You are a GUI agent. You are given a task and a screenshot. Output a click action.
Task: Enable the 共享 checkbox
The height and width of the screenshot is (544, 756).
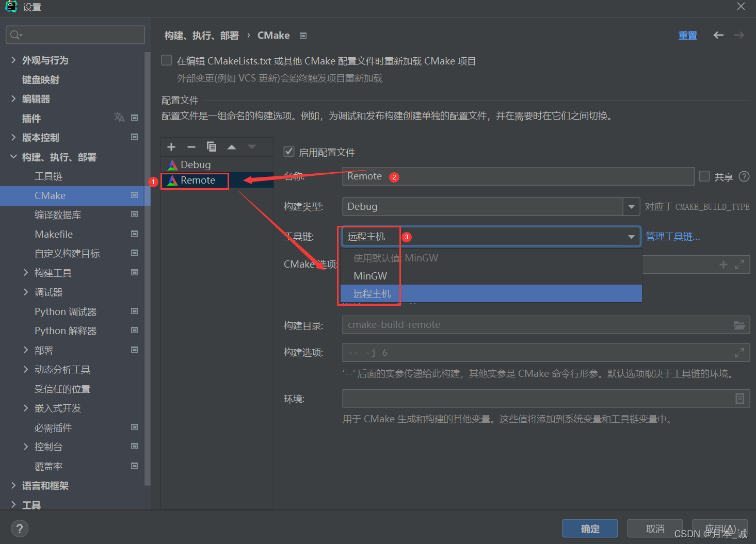point(704,176)
